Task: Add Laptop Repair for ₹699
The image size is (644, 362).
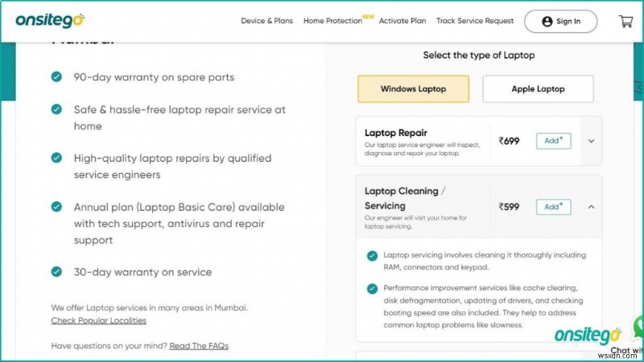Action: 553,141
